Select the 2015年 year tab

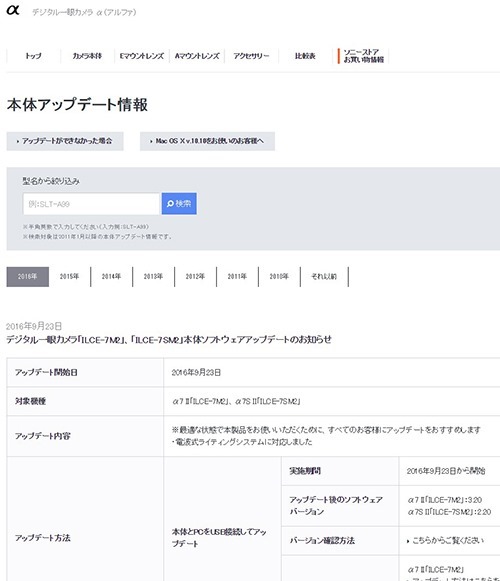pos(69,276)
